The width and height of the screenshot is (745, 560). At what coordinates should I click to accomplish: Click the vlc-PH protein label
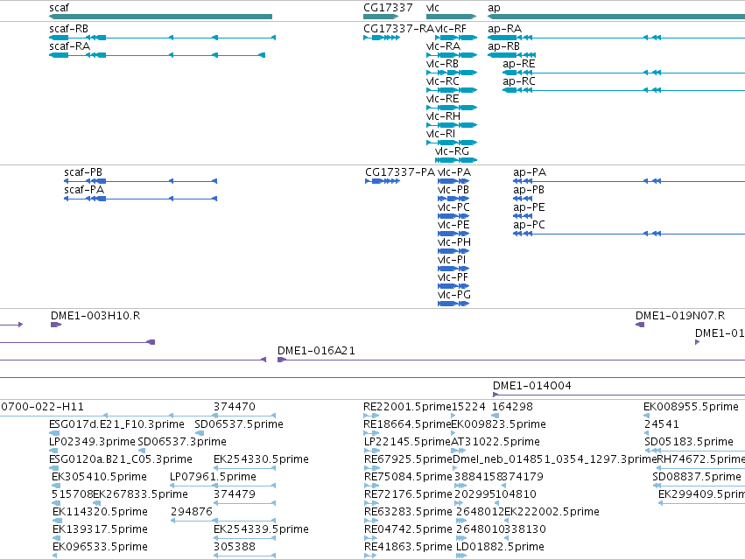point(454,242)
